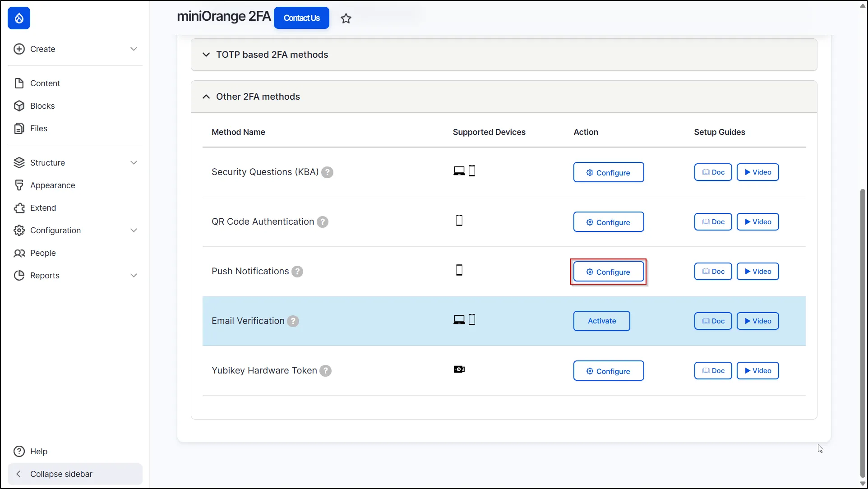Click the phone device icon in Push Notifications row
This screenshot has width=868, height=489.
click(459, 270)
